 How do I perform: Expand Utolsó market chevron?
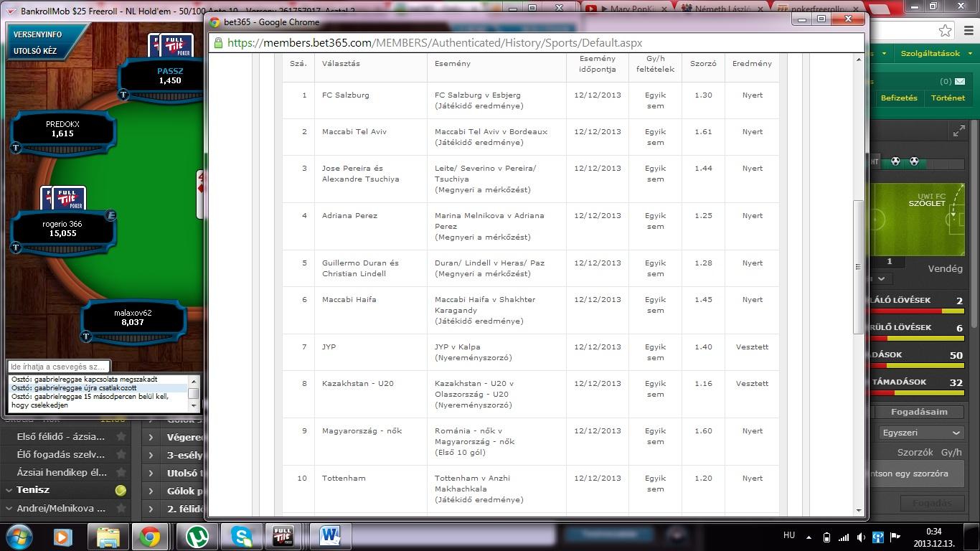click(x=151, y=473)
